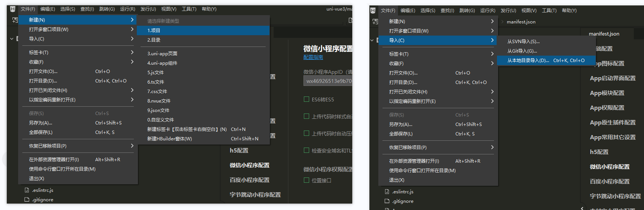Open 编辑(E) menu in left window
The height and width of the screenshot is (210, 644).
pos(48,9)
